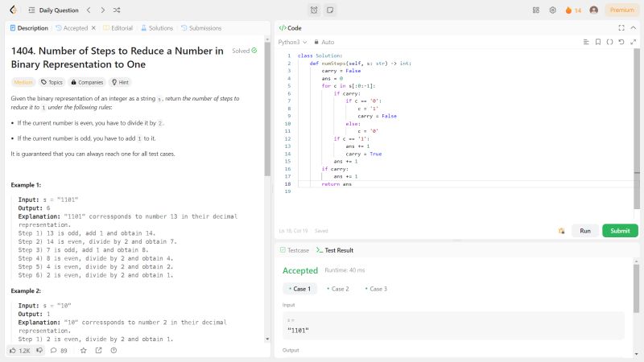
Task: Click the code editor scrollbar
Action: pyautogui.click(x=637, y=128)
